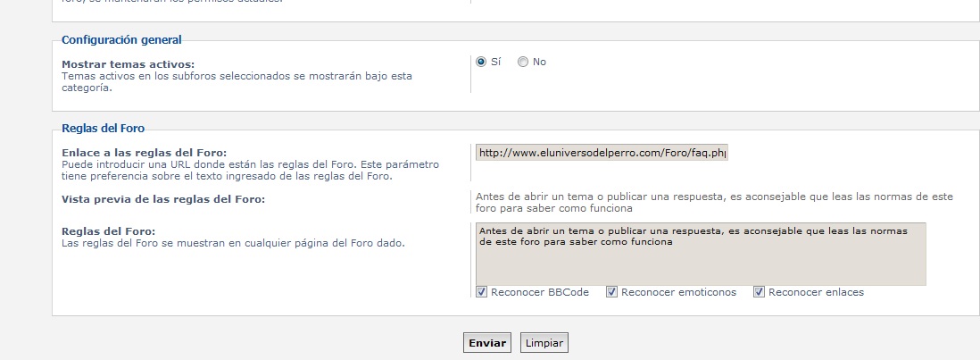Click the 'Reglas del Foro' fieldset legend
The width and height of the screenshot is (980, 360).
click(103, 129)
